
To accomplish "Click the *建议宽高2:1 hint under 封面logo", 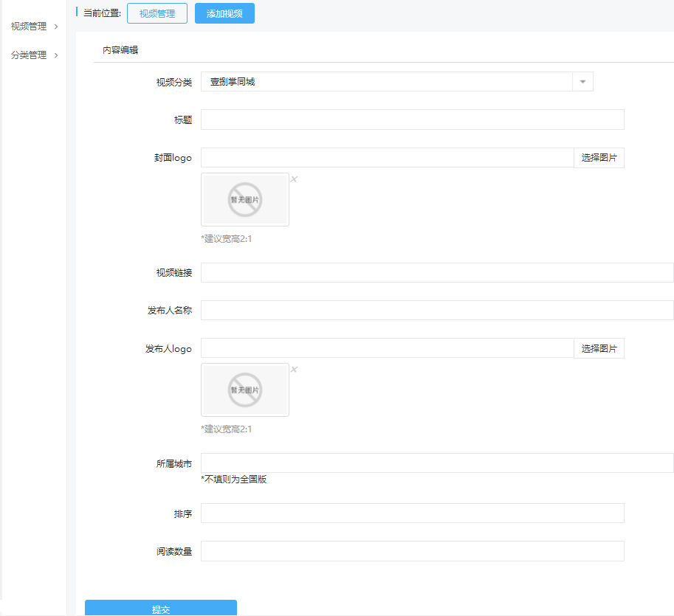I will [x=227, y=239].
